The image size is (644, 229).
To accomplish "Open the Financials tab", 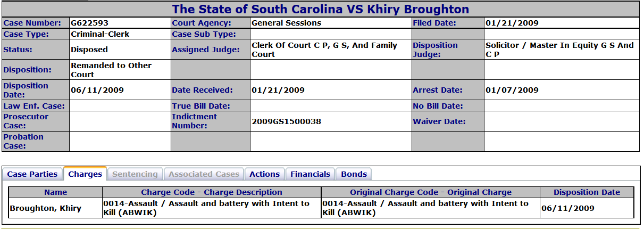I will coord(311,174).
